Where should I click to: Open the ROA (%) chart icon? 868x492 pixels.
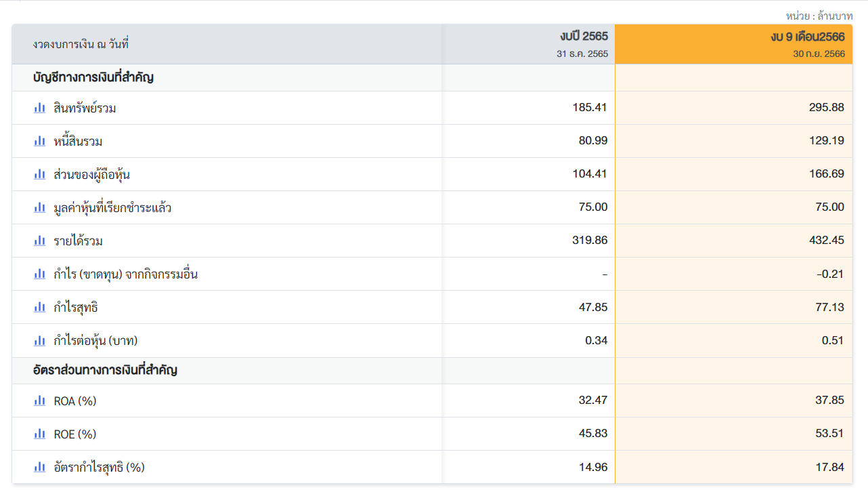tap(40, 401)
